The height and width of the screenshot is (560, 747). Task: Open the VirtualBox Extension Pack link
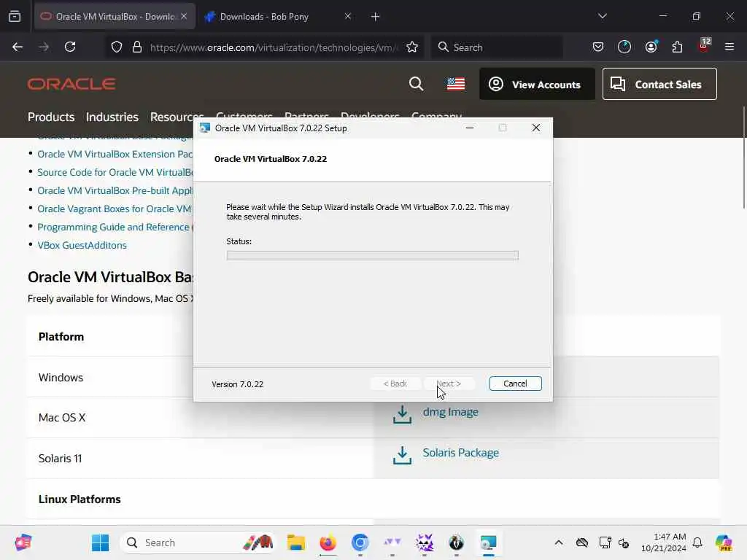click(115, 155)
